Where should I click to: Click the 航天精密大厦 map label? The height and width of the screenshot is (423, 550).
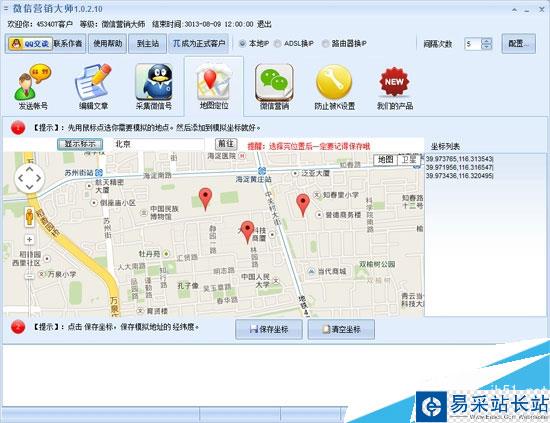[x=109, y=186]
